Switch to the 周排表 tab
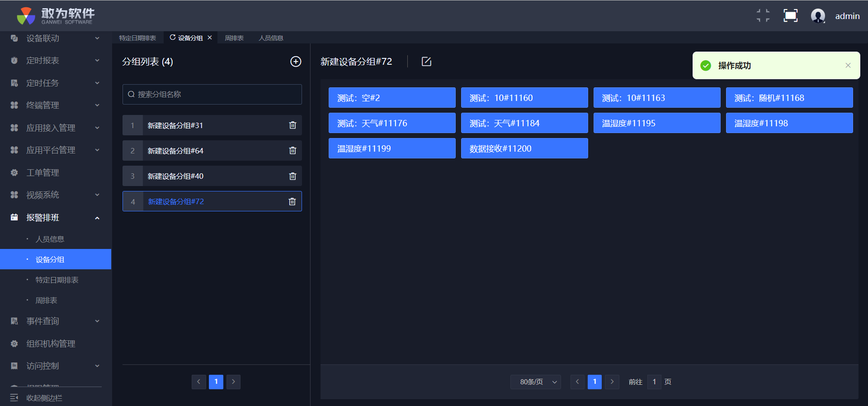 coord(234,38)
